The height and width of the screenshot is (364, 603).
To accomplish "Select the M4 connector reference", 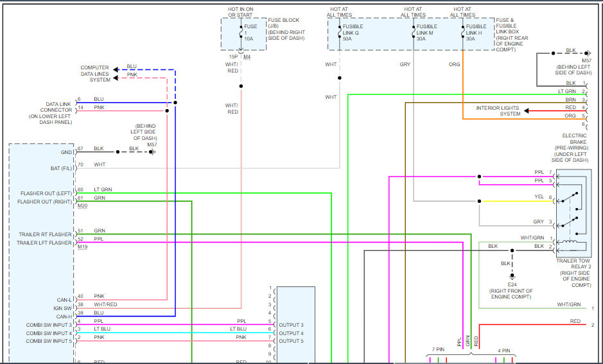I will 247,57.
